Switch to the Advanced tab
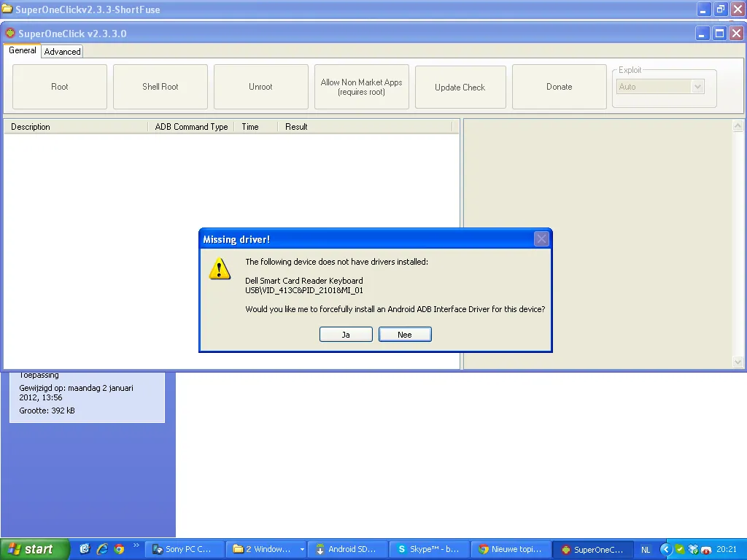747x560 pixels. click(62, 52)
